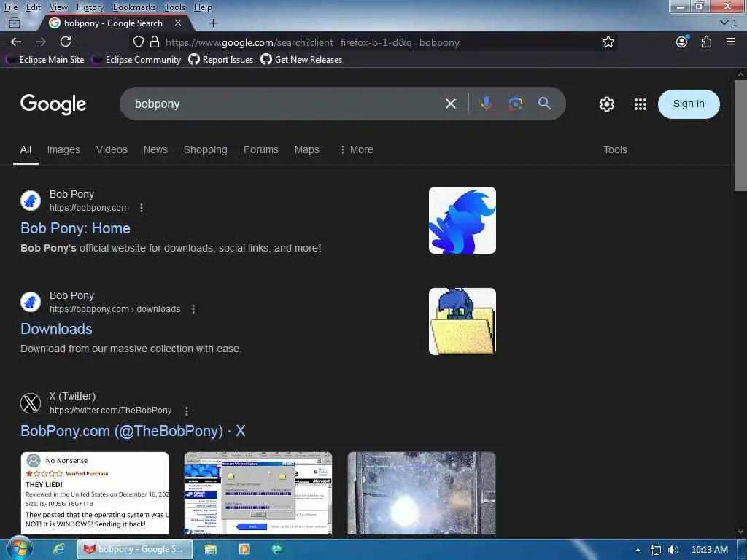Open Google quick settings gear

pos(606,104)
